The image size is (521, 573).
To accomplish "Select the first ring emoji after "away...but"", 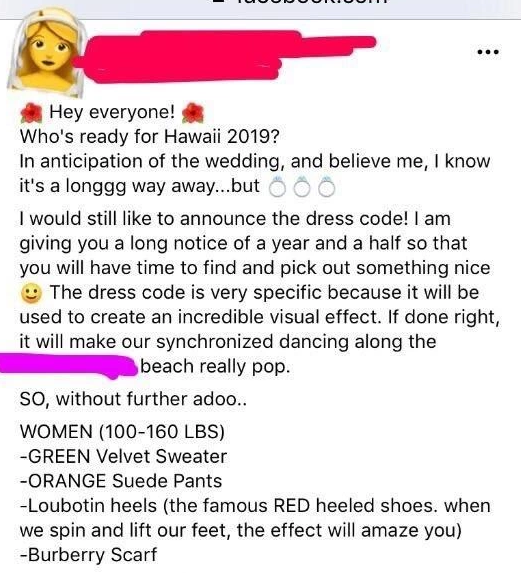I will tap(277, 187).
